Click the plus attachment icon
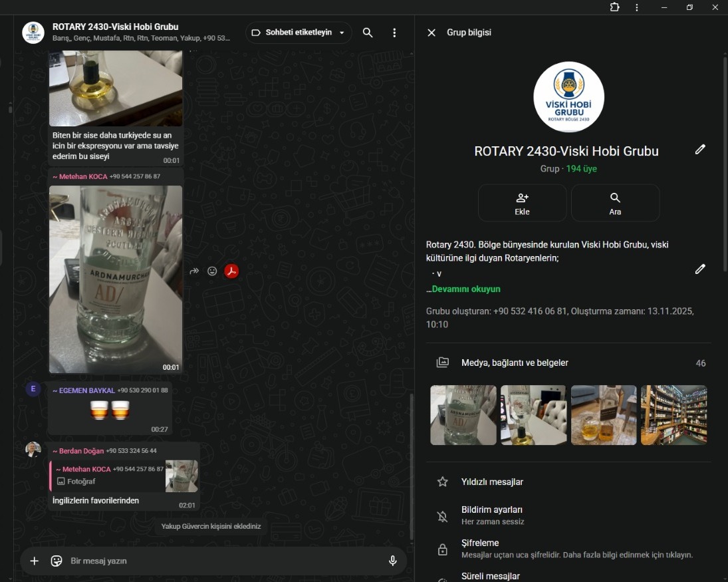The height and width of the screenshot is (582, 728). pyautogui.click(x=35, y=561)
